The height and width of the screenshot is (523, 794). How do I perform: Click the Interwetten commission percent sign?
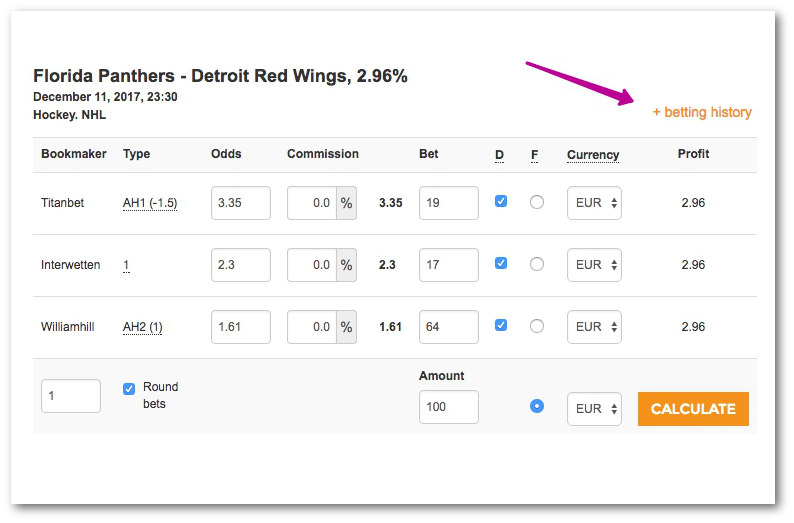tap(346, 265)
